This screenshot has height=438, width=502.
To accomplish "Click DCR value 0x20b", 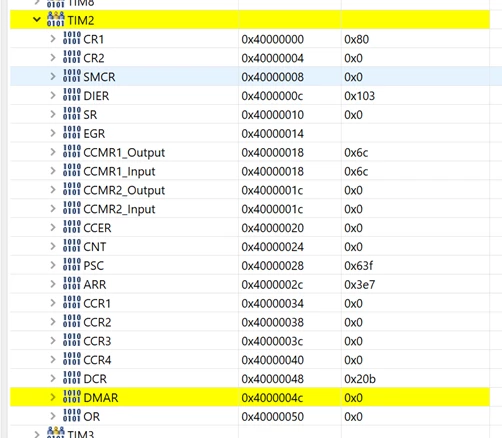I will point(360,379).
